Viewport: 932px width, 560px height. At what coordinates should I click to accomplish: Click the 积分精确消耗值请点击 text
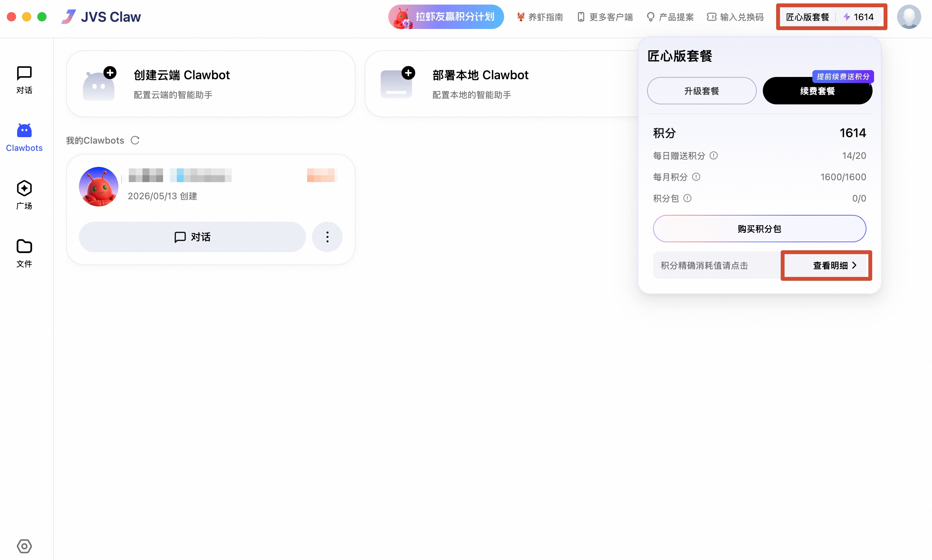pyautogui.click(x=704, y=265)
